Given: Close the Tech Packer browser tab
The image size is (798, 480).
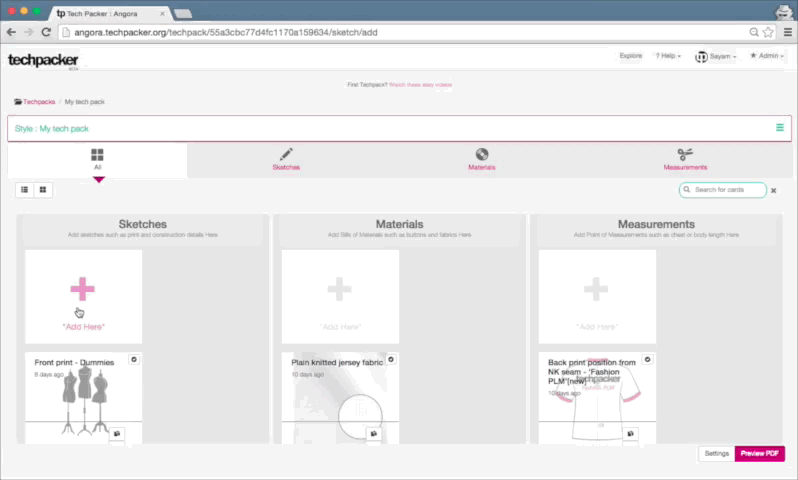Looking at the screenshot, I should click(162, 14).
